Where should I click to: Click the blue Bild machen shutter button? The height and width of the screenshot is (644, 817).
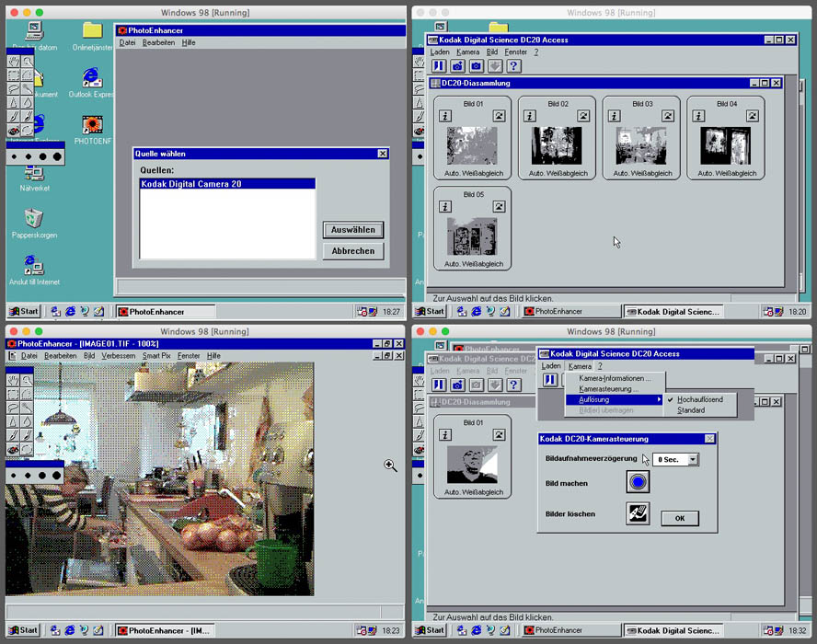coord(638,482)
